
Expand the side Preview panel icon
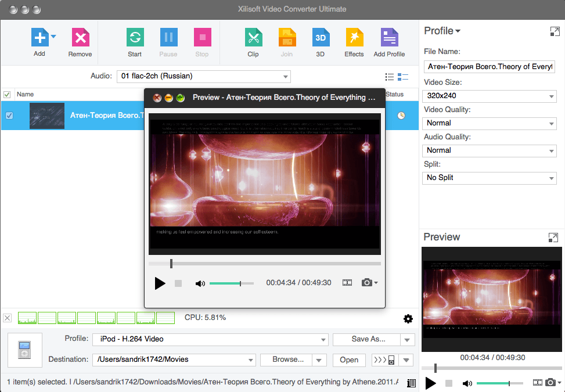point(553,238)
